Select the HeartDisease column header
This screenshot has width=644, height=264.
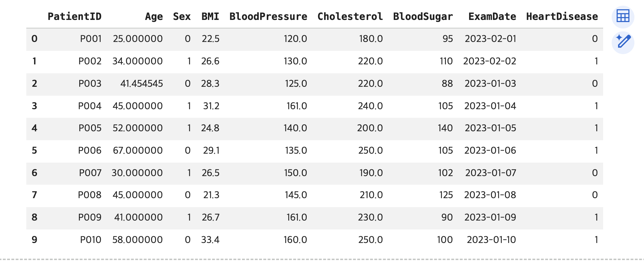point(562,16)
